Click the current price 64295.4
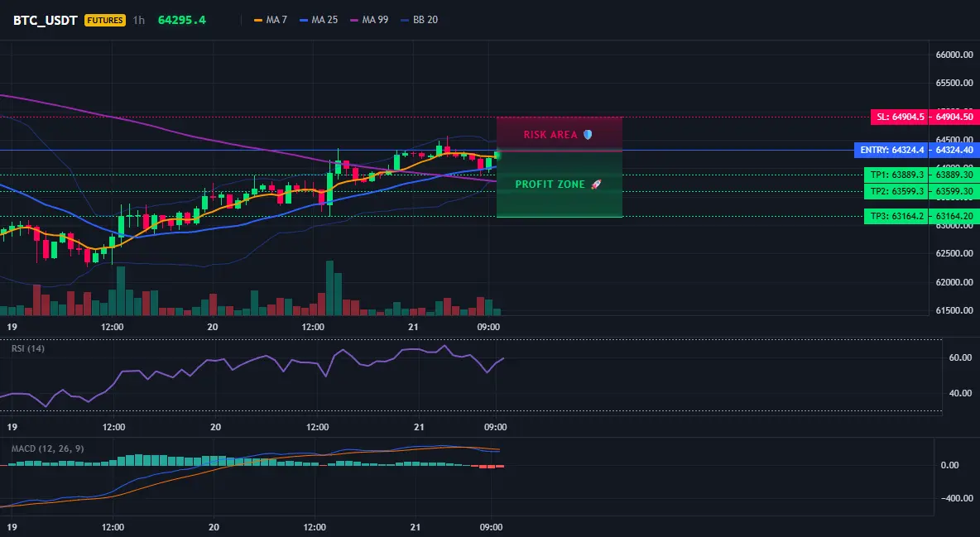Viewport: 980px width, 537px height. [x=182, y=20]
